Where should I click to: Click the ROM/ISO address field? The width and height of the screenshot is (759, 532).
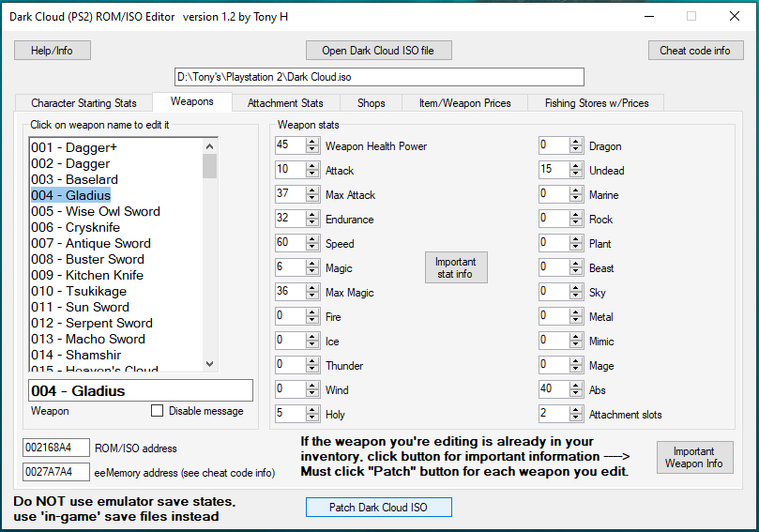[56, 448]
